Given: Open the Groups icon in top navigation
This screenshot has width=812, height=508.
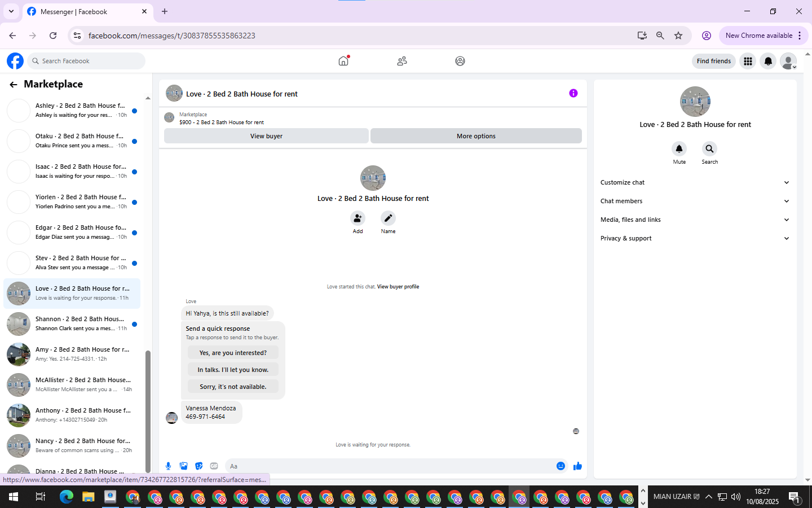Looking at the screenshot, I should click(x=460, y=61).
